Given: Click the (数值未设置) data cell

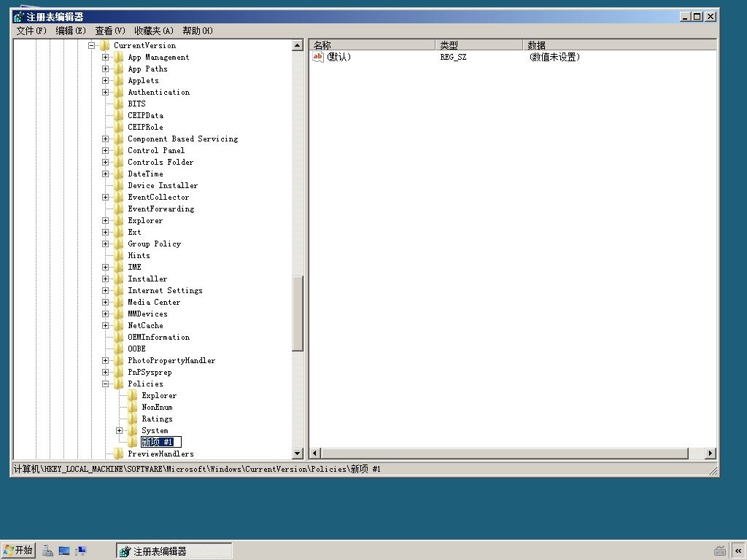Looking at the screenshot, I should 554,57.
